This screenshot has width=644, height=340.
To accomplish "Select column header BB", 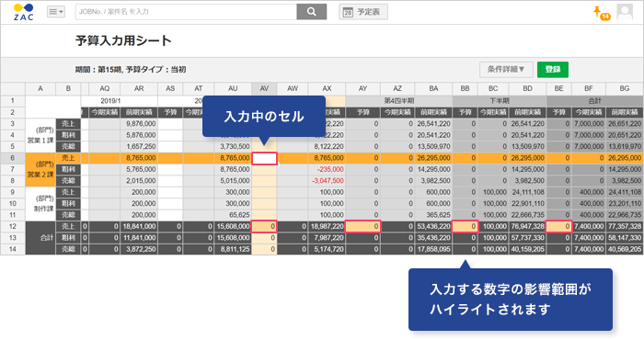I will coord(465,88).
